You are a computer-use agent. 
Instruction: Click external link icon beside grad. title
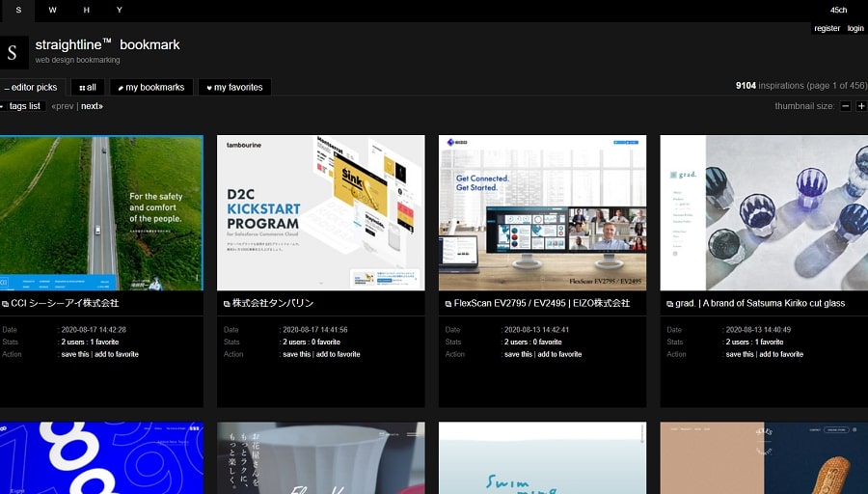click(670, 304)
